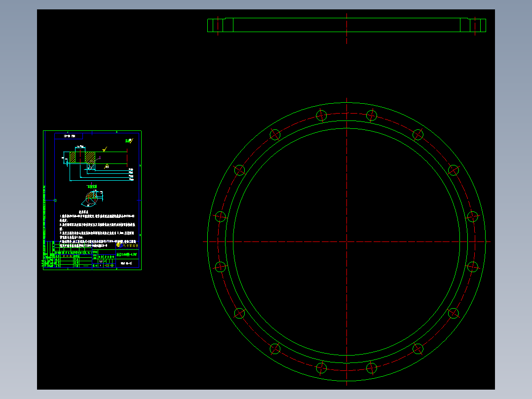Click the centerline intersection of the flange plan view
This screenshot has height=399, width=532.
[346, 242]
